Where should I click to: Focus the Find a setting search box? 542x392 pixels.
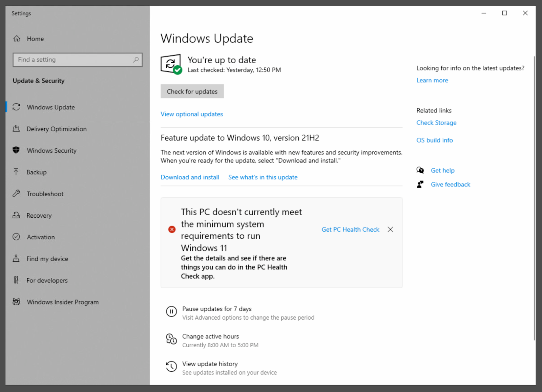(78, 60)
